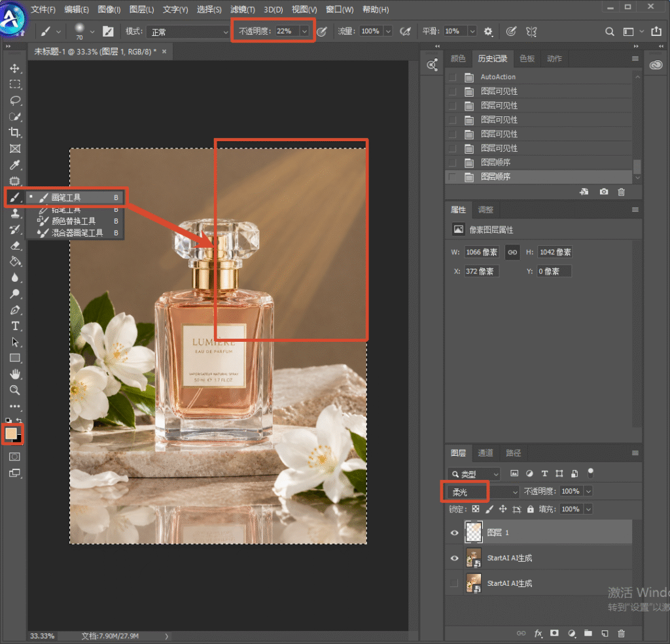Switch to the 调整 tab
This screenshot has height=644, width=670.
[x=485, y=210]
